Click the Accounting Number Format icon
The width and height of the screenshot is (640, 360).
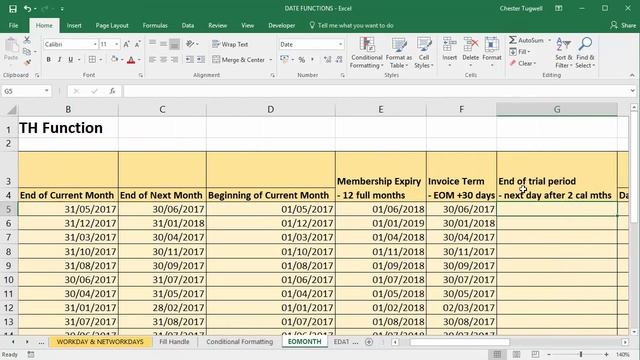point(285,60)
